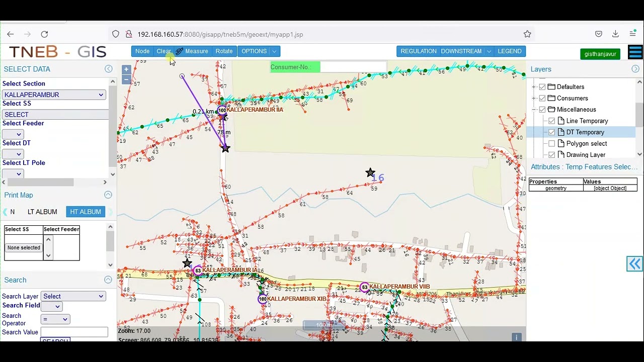644x362 pixels.
Task: Click star marker at measure line end
Action: click(225, 148)
